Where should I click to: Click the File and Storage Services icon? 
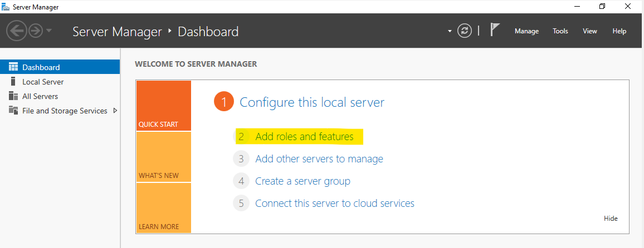click(x=13, y=111)
